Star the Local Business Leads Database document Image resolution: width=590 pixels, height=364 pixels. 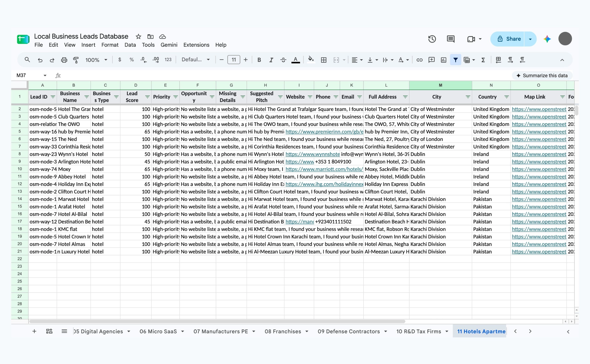(138, 36)
